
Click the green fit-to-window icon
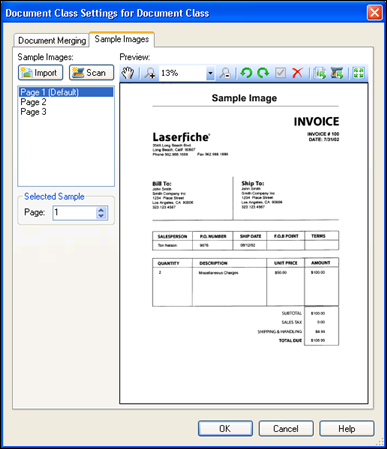click(x=358, y=73)
